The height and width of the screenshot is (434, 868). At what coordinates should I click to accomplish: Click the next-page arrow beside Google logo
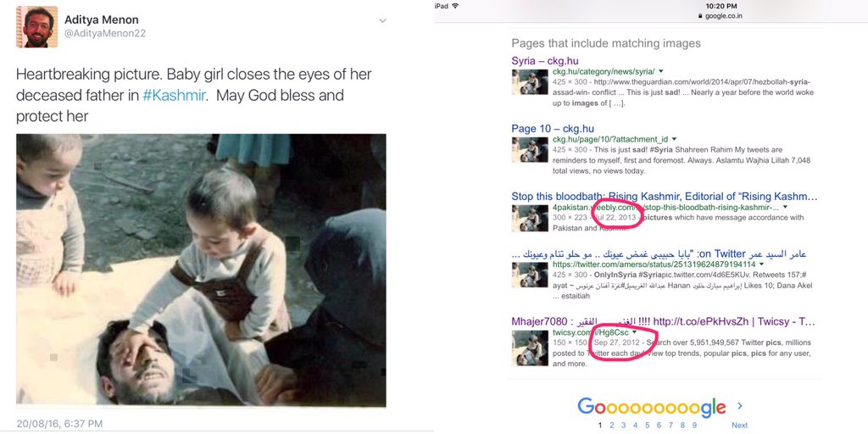pyautogui.click(x=739, y=406)
